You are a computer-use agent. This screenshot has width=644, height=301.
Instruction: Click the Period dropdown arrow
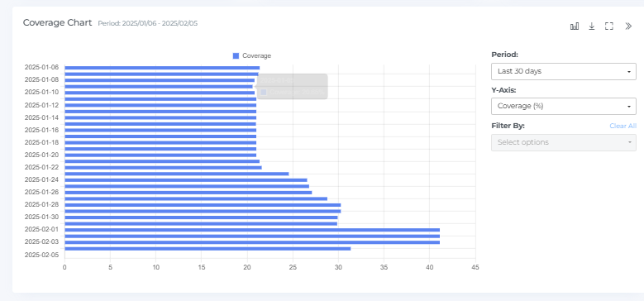click(629, 72)
